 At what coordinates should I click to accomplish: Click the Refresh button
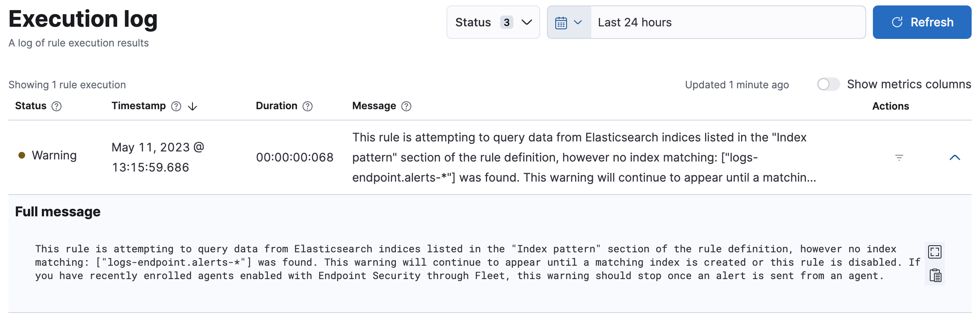(922, 22)
